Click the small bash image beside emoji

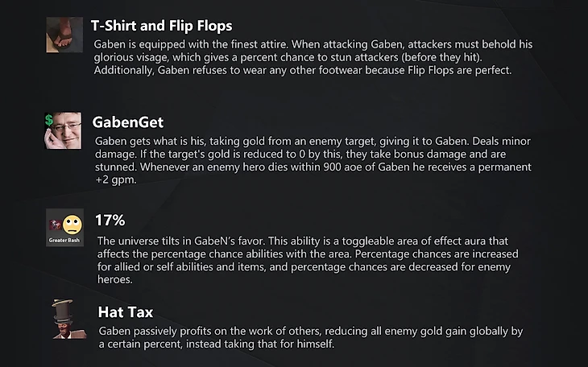coord(56,225)
